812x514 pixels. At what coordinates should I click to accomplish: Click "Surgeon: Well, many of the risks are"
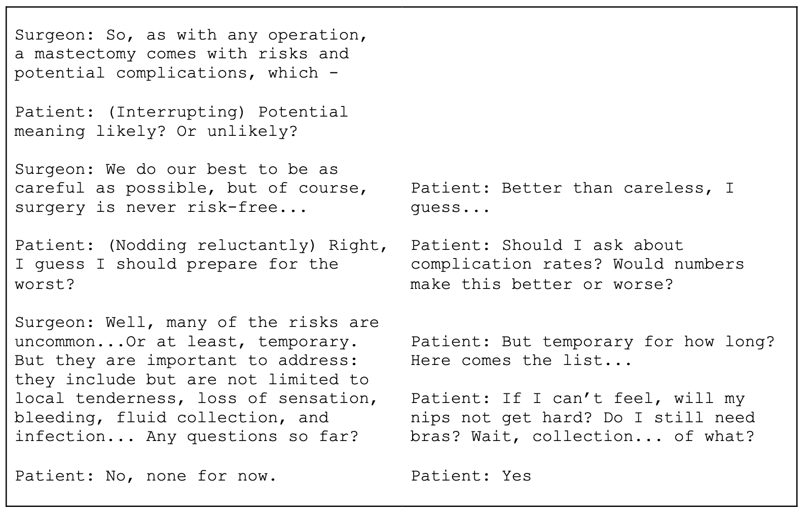pos(197,322)
